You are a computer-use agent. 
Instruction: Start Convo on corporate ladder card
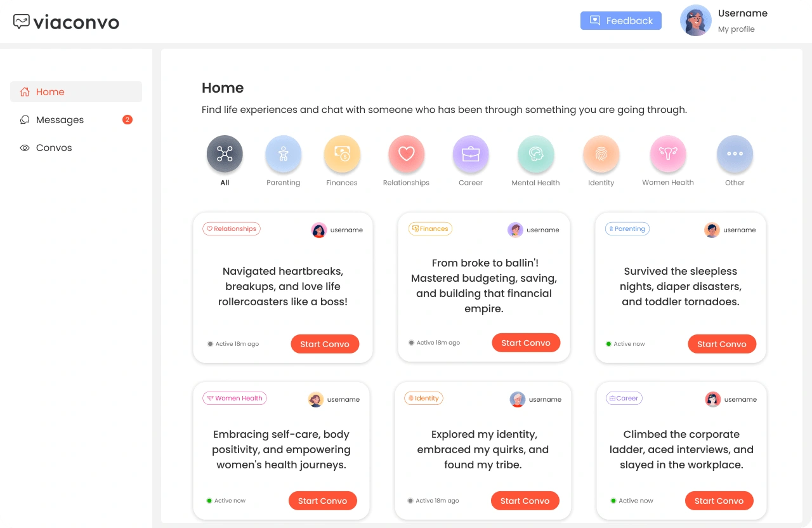[719, 501]
